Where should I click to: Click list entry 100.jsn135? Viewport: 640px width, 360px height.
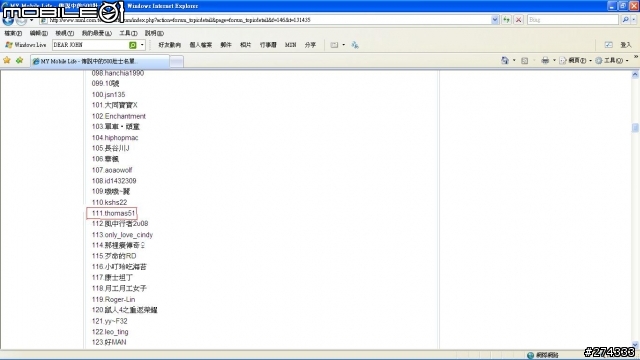point(108,94)
